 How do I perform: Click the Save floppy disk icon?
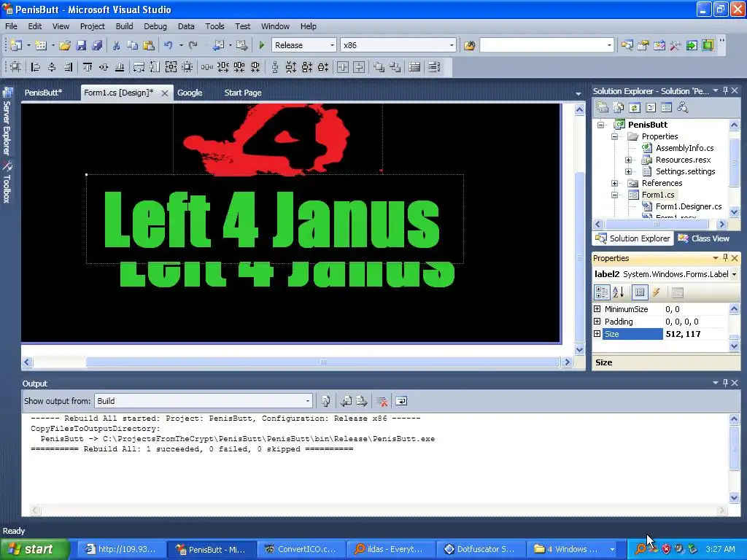[x=81, y=45]
